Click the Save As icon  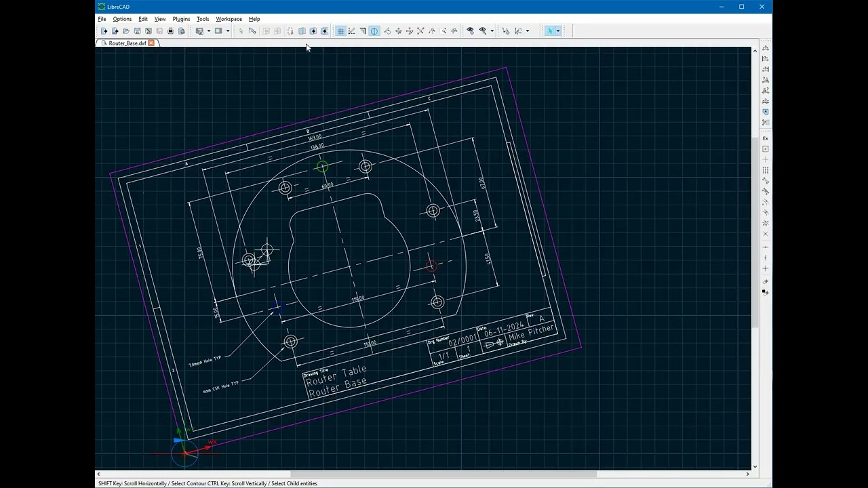pos(149,30)
